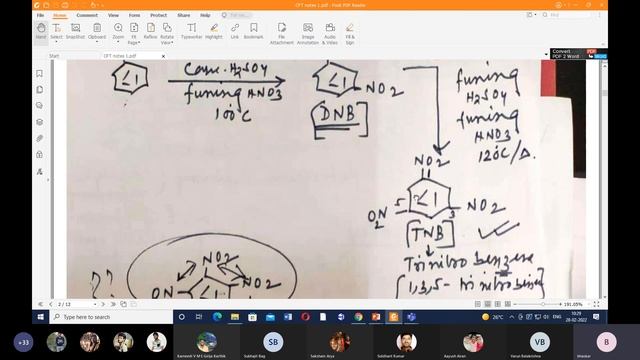
Task: Open the Clipboard tool
Action: (x=97, y=31)
